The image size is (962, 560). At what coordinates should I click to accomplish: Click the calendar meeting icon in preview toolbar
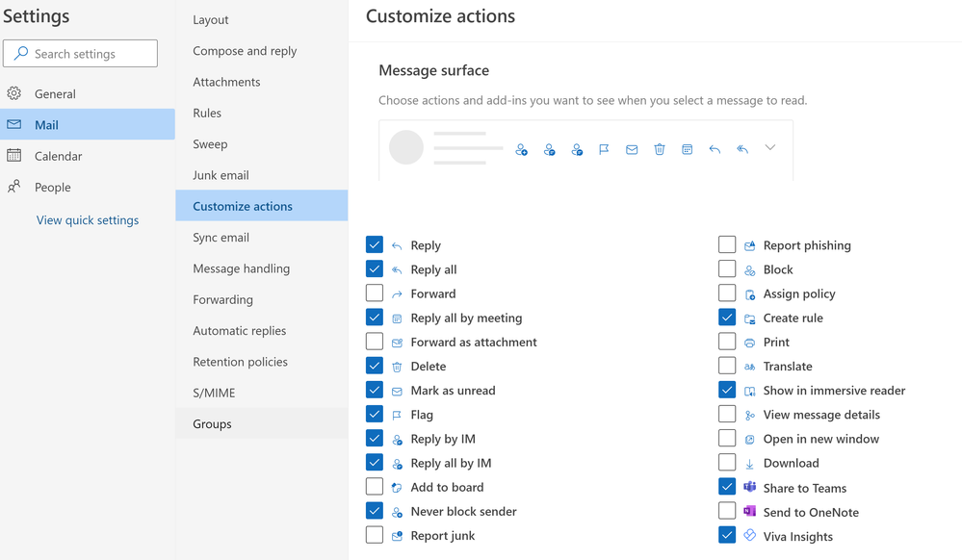[x=687, y=149]
